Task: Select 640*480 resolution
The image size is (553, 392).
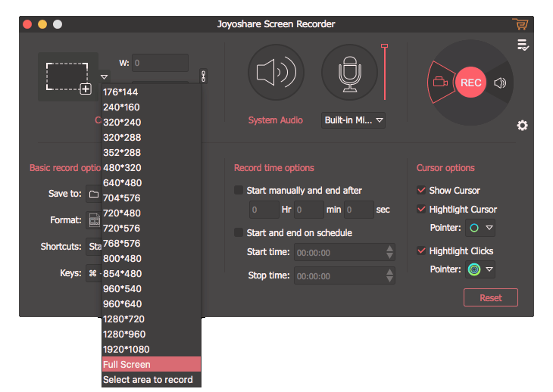Action: pos(152,183)
